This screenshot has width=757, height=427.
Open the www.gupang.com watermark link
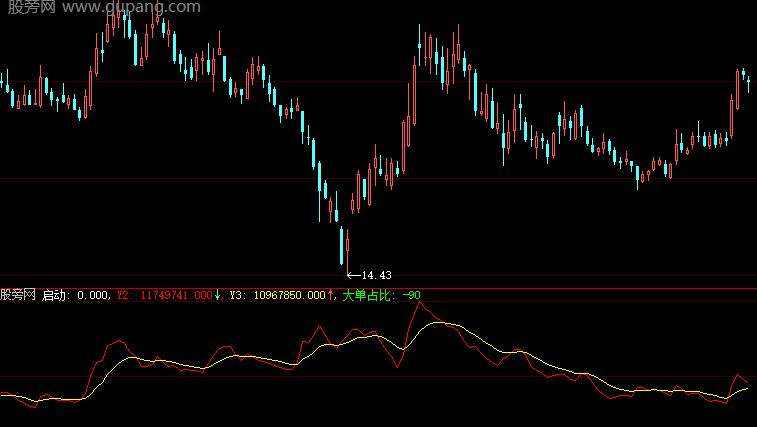[131, 7]
